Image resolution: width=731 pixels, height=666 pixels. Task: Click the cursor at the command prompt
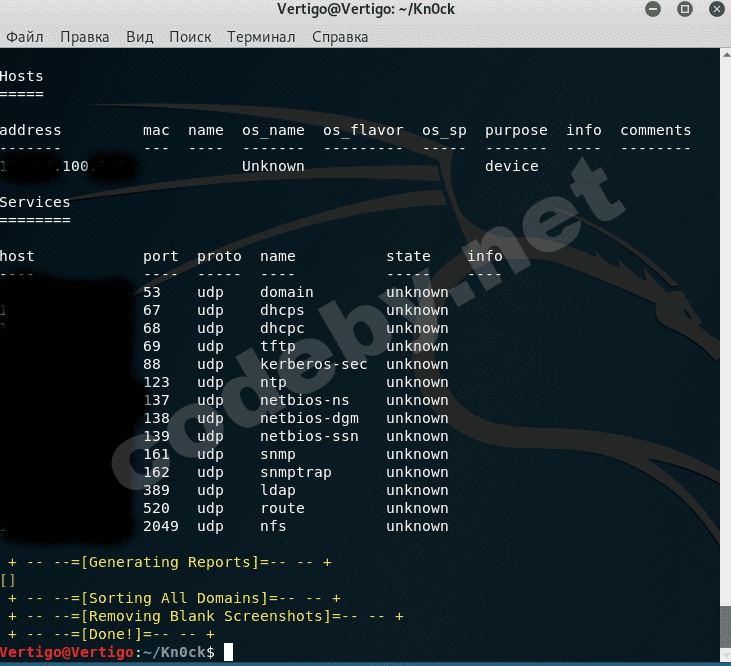point(228,652)
